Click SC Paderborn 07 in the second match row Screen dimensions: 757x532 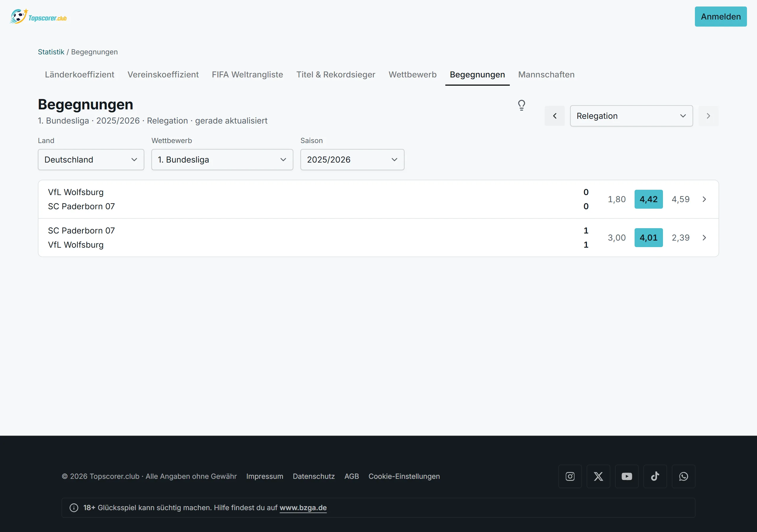81,231
